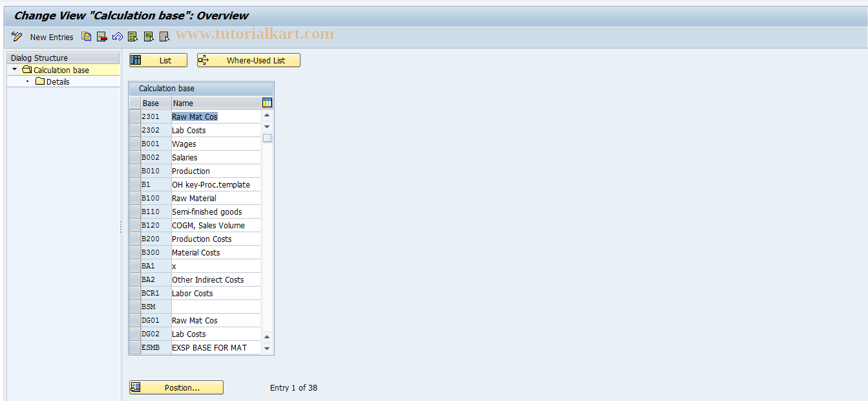Select row selector for base B1
868x401 pixels.
(x=134, y=184)
